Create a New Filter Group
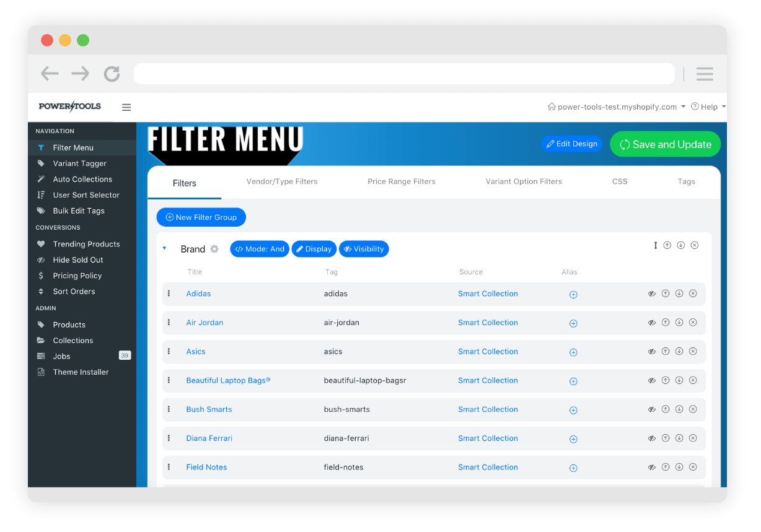This screenshot has width=761, height=532. pos(201,217)
